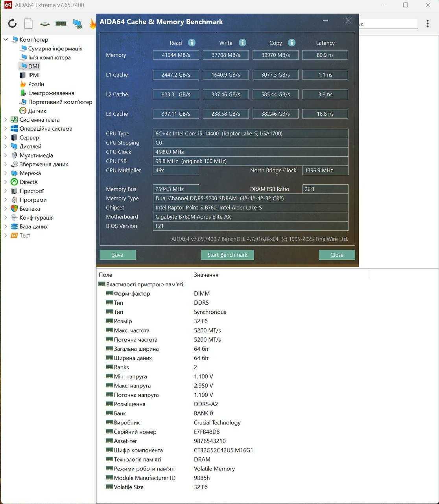The height and width of the screenshot is (504, 439).
Task: Expand the Сервер node chevron
Action: pos(6,137)
